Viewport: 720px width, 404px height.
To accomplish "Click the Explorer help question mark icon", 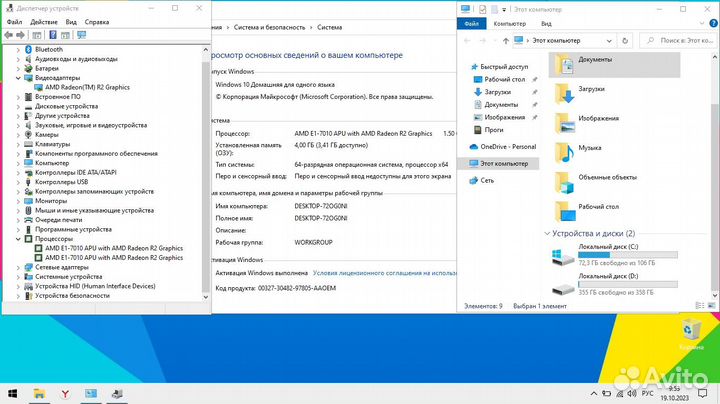I will pos(714,23).
